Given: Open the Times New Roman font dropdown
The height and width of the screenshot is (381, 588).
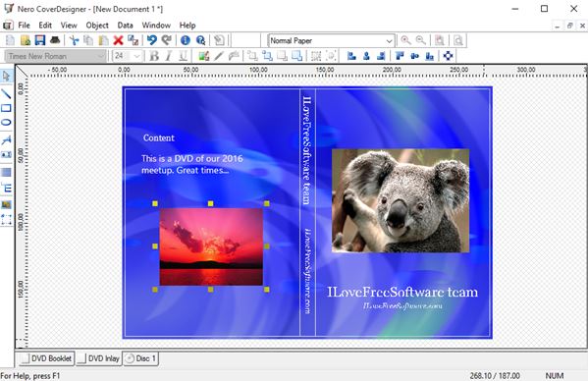Looking at the screenshot, I should tap(55, 56).
